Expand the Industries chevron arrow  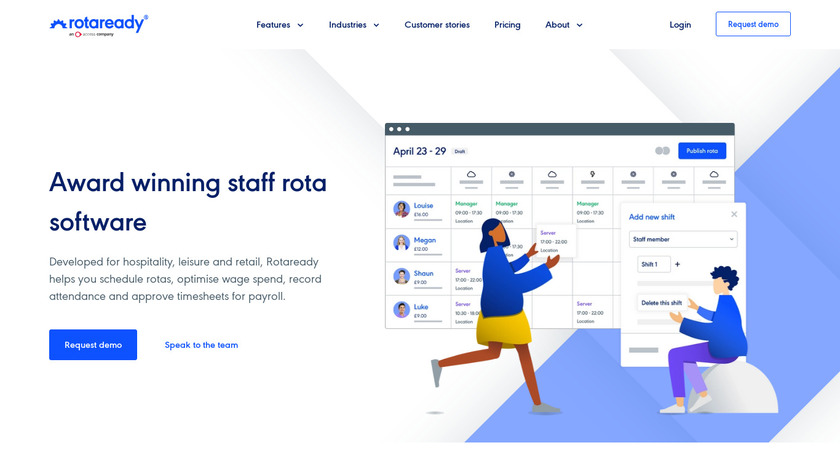pyautogui.click(x=376, y=25)
